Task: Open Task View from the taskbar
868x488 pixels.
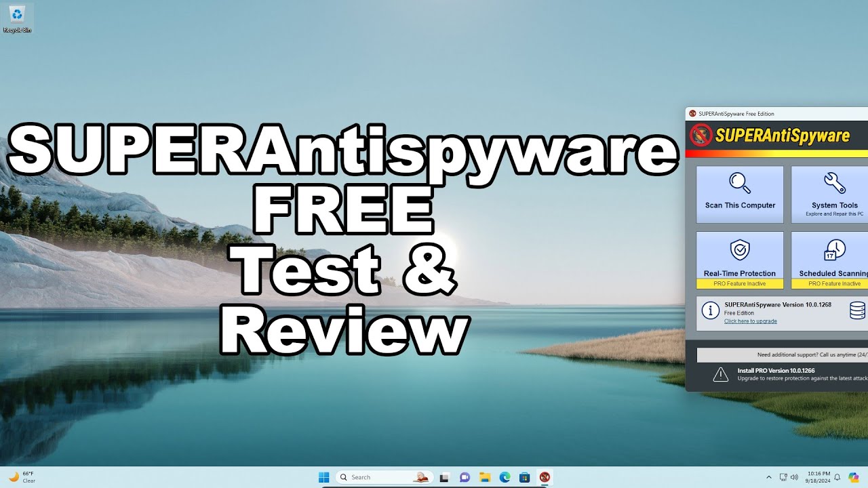Action: click(x=445, y=477)
